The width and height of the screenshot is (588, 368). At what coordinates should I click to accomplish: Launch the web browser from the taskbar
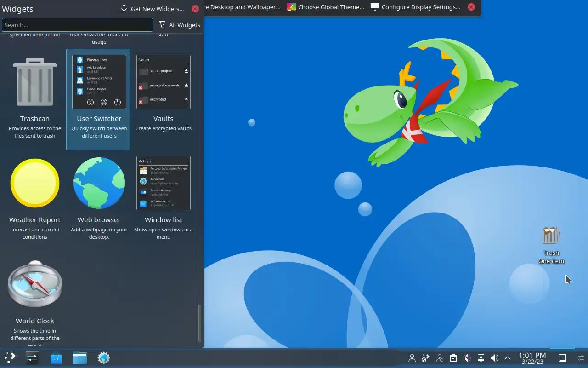pyautogui.click(x=104, y=358)
